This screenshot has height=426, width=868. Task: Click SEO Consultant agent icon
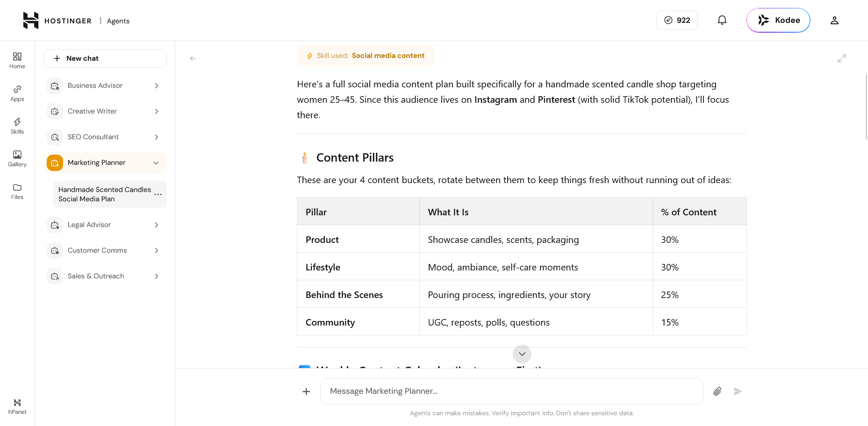pos(55,137)
